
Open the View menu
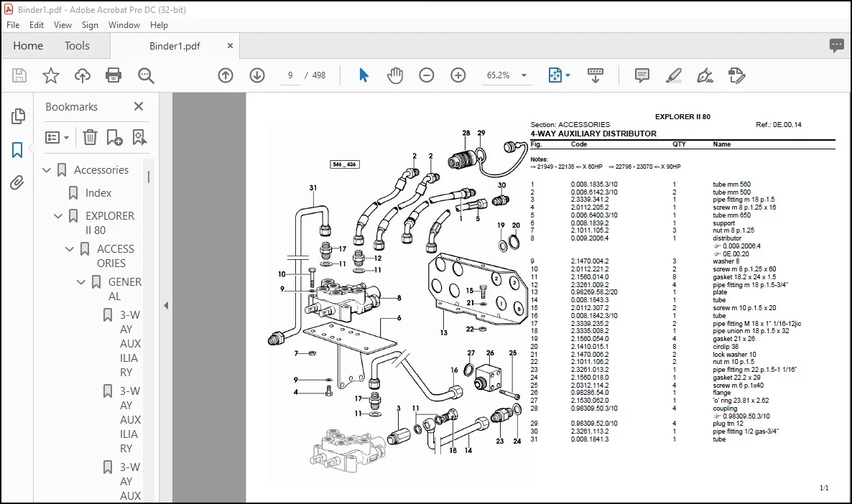coord(62,25)
